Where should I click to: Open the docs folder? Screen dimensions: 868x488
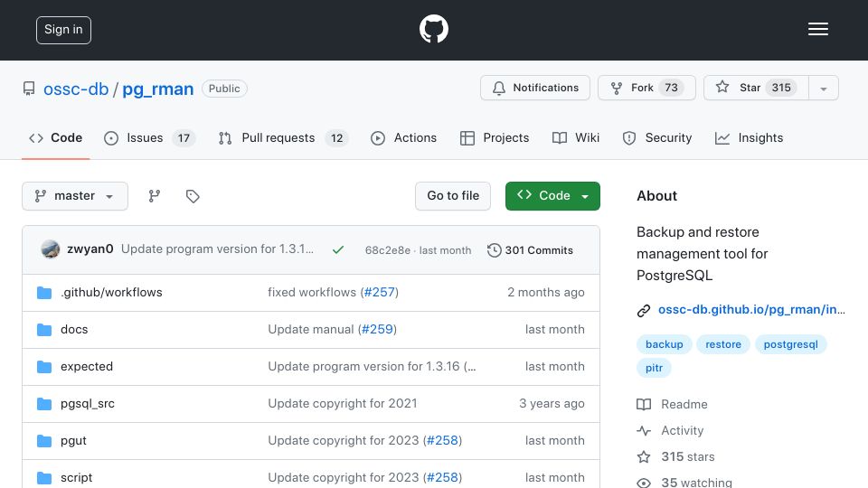tap(74, 329)
